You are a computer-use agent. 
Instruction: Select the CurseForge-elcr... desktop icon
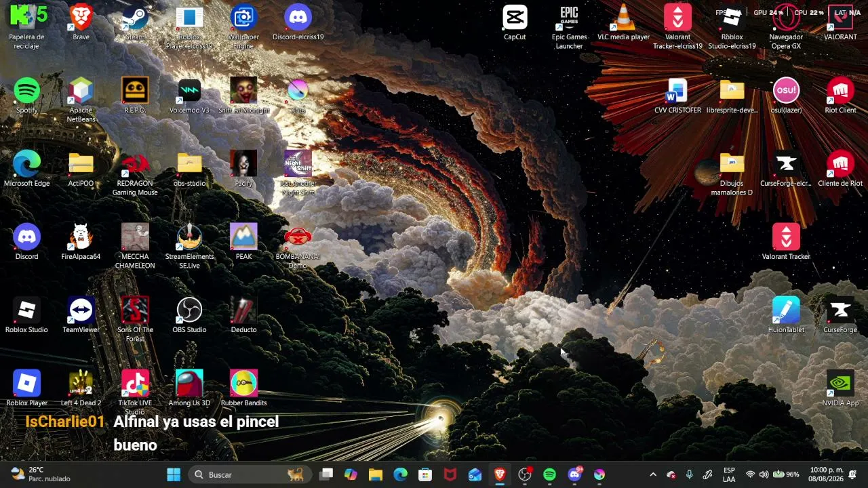pos(786,169)
